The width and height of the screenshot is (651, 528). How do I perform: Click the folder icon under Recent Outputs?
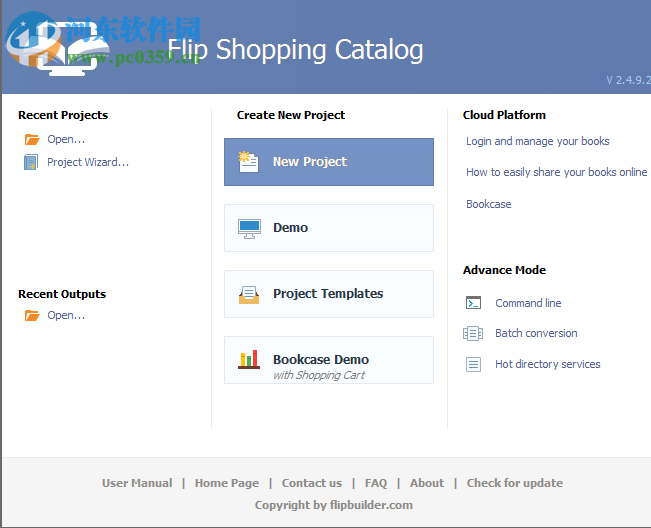coord(32,315)
